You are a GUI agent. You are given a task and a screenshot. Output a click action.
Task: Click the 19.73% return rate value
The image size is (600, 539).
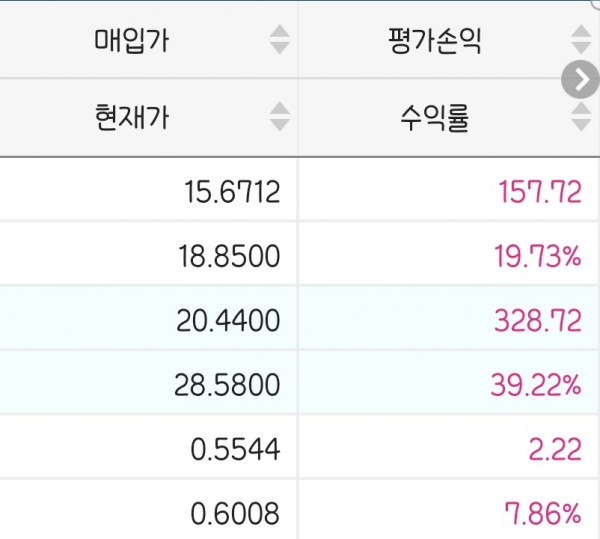[x=538, y=256]
